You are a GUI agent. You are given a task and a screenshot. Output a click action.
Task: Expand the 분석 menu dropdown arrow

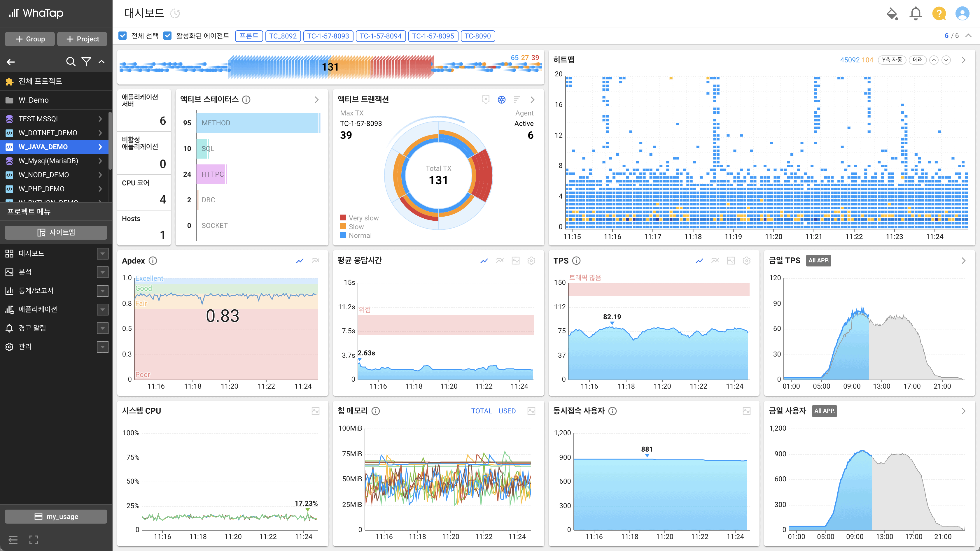click(102, 272)
